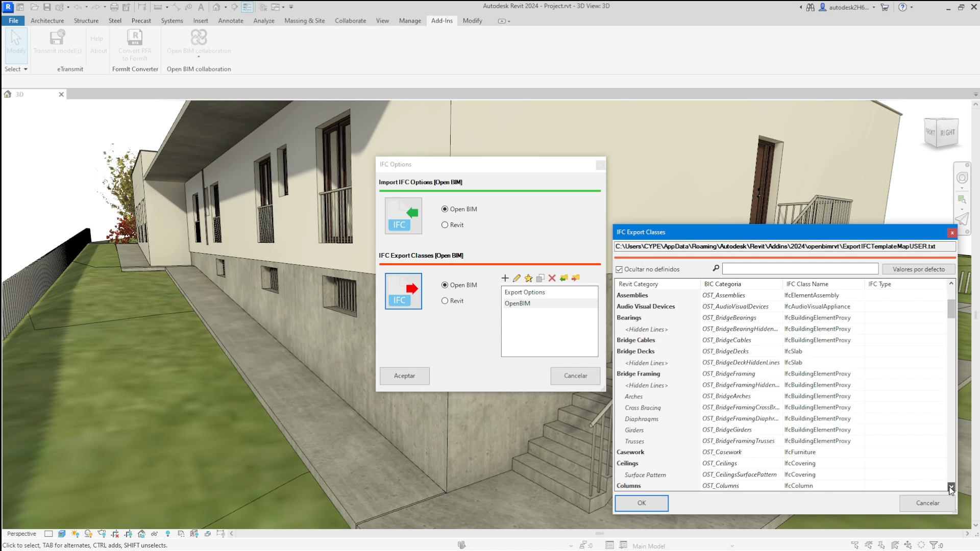This screenshot has width=980, height=551.
Task: Select the Edit pencil icon in IFC Export Classes
Action: pos(517,279)
